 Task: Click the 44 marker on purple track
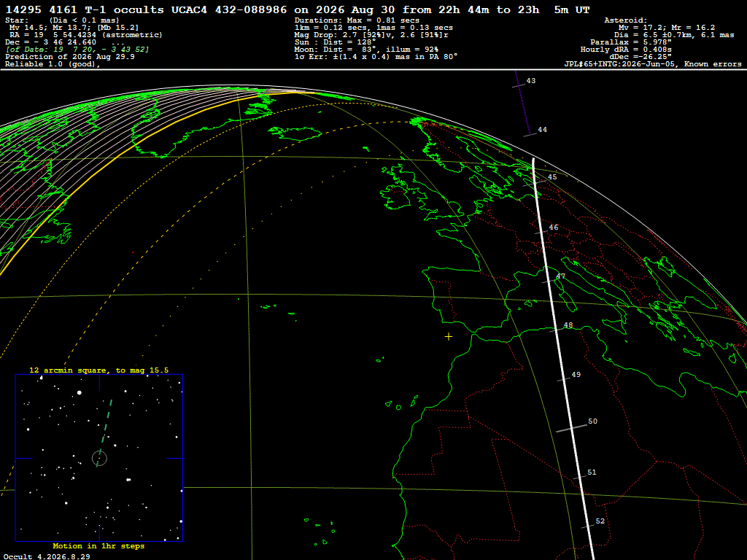tap(542, 130)
